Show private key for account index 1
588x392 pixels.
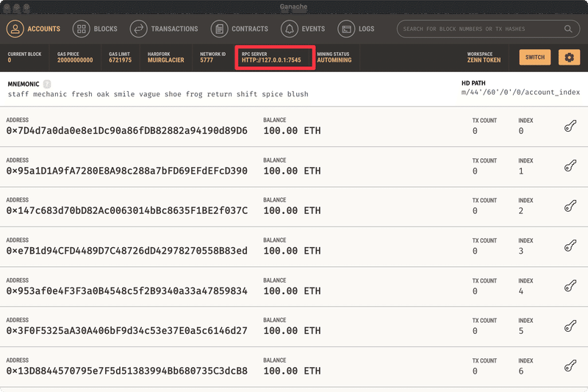(570, 165)
